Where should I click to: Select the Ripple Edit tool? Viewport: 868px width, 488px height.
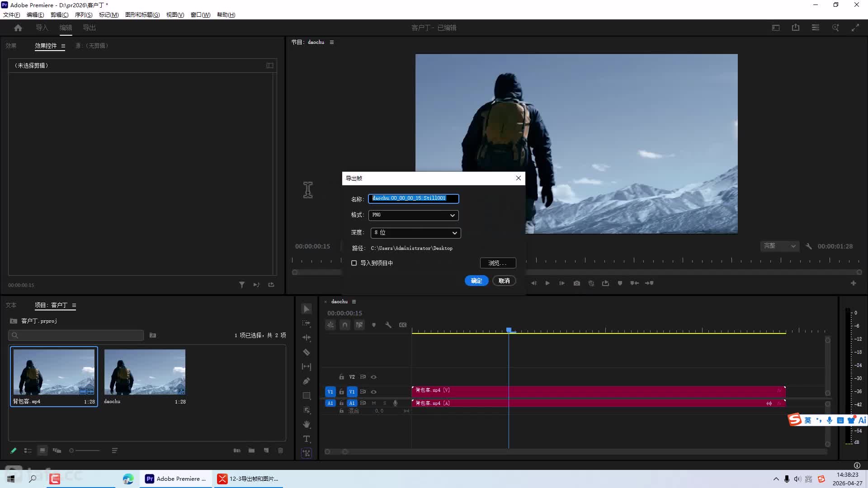(307, 338)
